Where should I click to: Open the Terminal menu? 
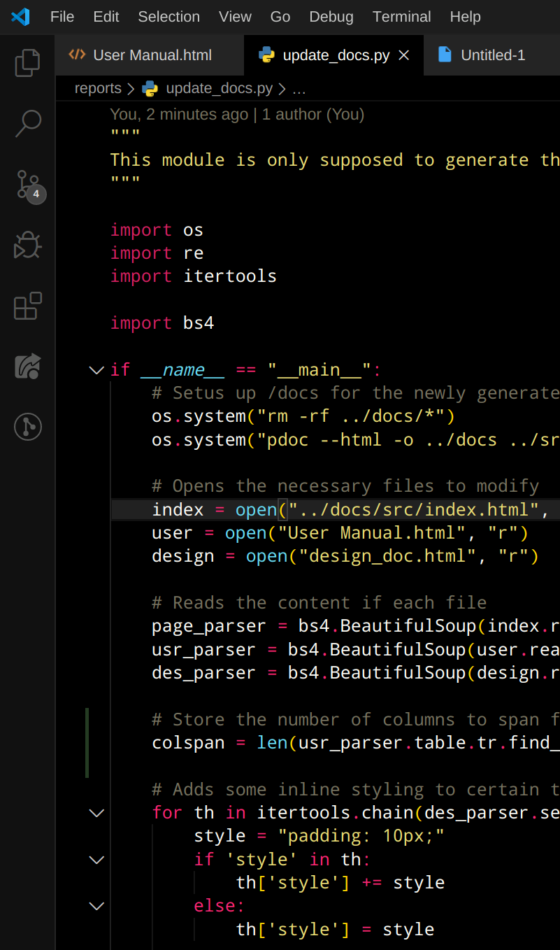(x=401, y=17)
